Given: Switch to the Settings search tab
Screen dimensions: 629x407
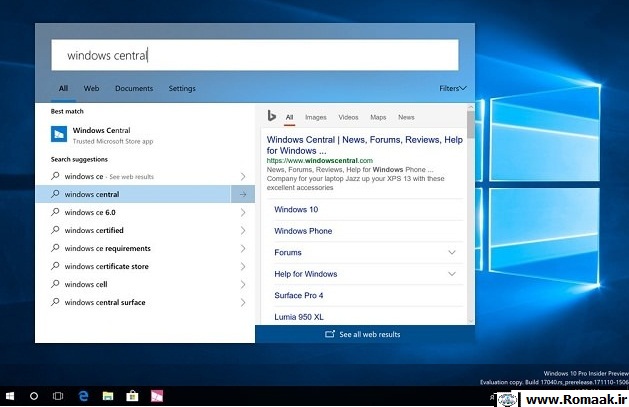Looking at the screenshot, I should (x=182, y=88).
